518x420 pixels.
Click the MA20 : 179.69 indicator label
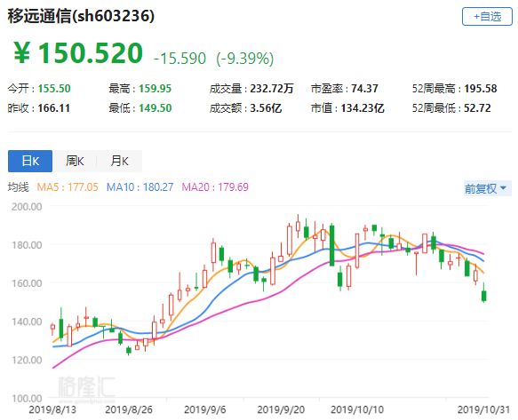tap(215, 187)
